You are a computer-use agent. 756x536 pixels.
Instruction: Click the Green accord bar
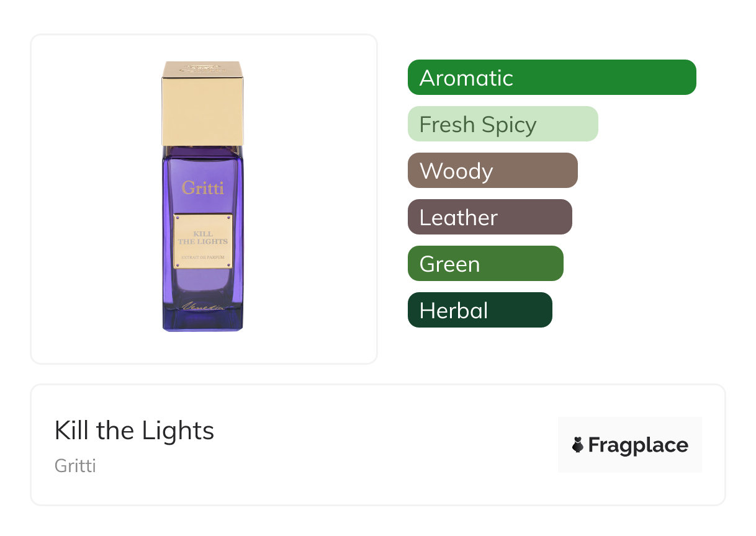tap(485, 264)
